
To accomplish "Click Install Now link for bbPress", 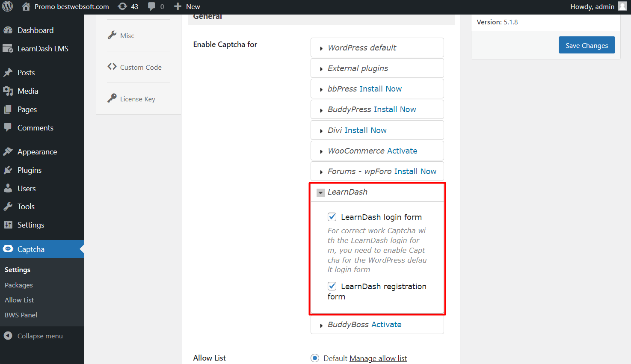I will pos(380,89).
